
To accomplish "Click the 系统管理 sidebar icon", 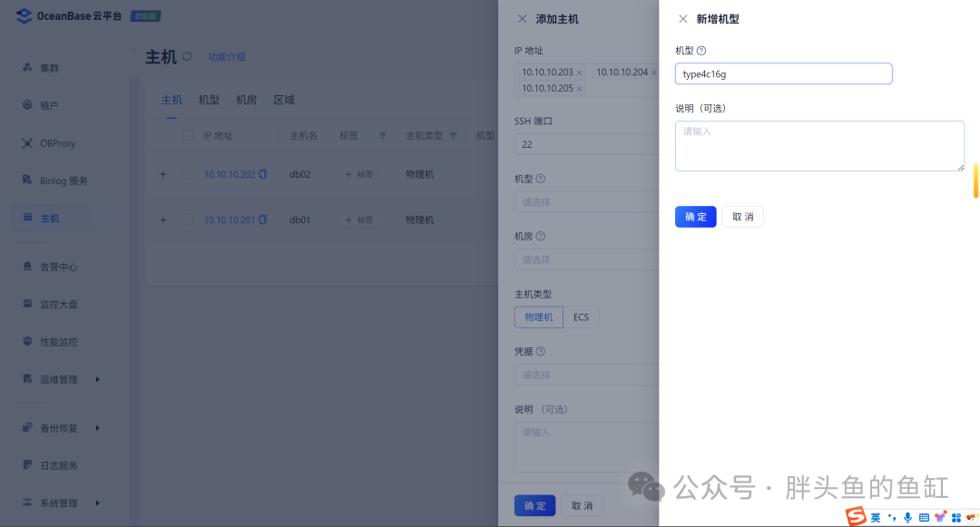I will click(x=27, y=502).
